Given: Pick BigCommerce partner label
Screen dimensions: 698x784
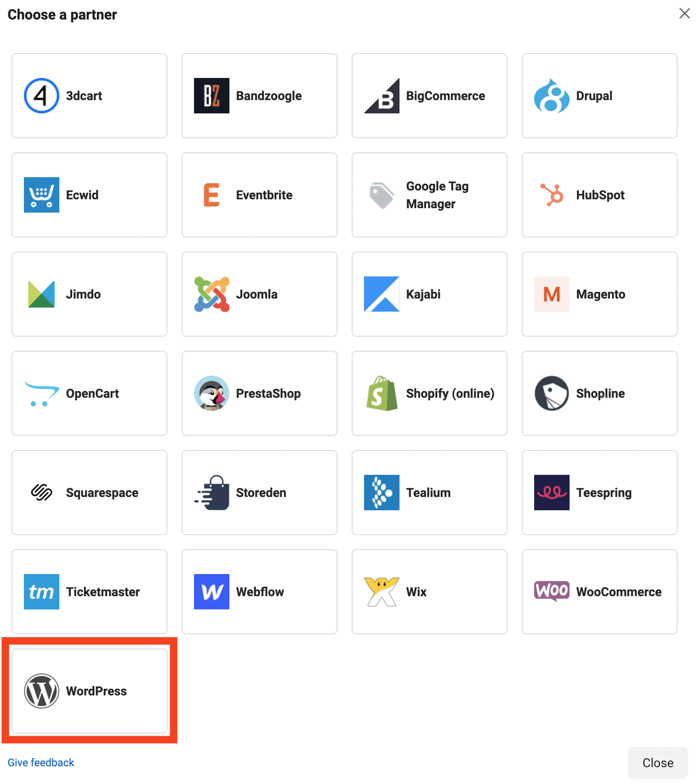Looking at the screenshot, I should 446,96.
